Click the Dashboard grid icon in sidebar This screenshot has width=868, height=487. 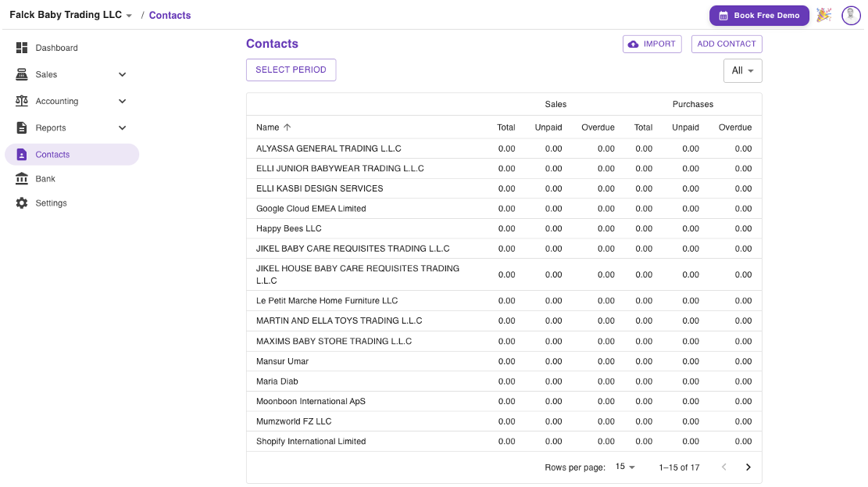pos(22,48)
